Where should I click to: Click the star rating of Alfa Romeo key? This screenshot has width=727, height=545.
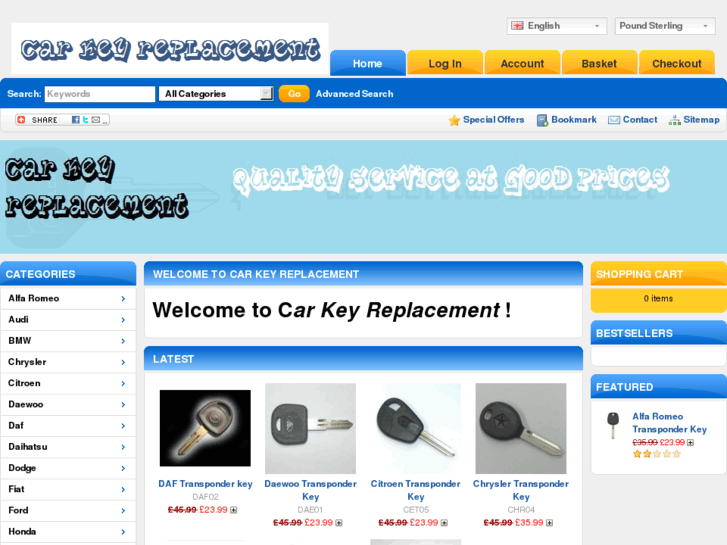click(x=657, y=454)
